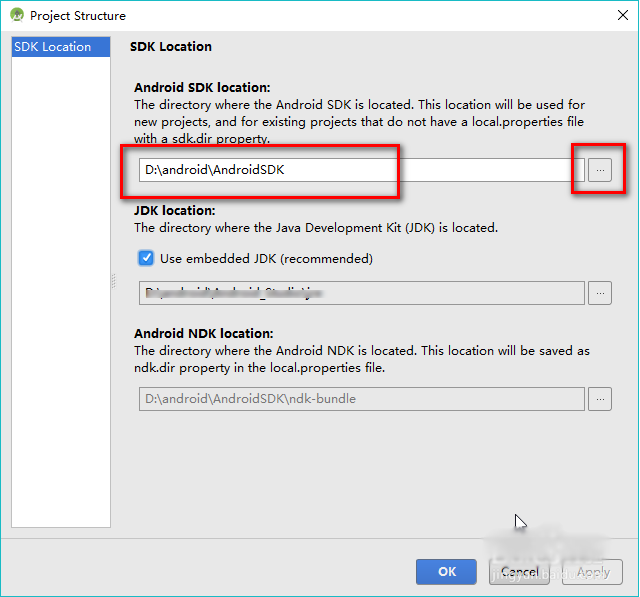The image size is (640, 597).
Task: Toggle the Use embedded JDK checkbox
Action: pos(146,258)
